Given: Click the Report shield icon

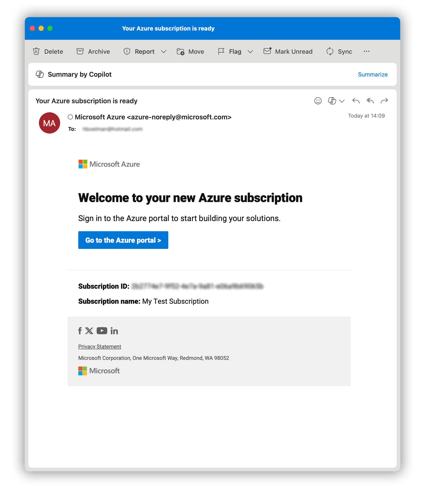Looking at the screenshot, I should tap(127, 52).
